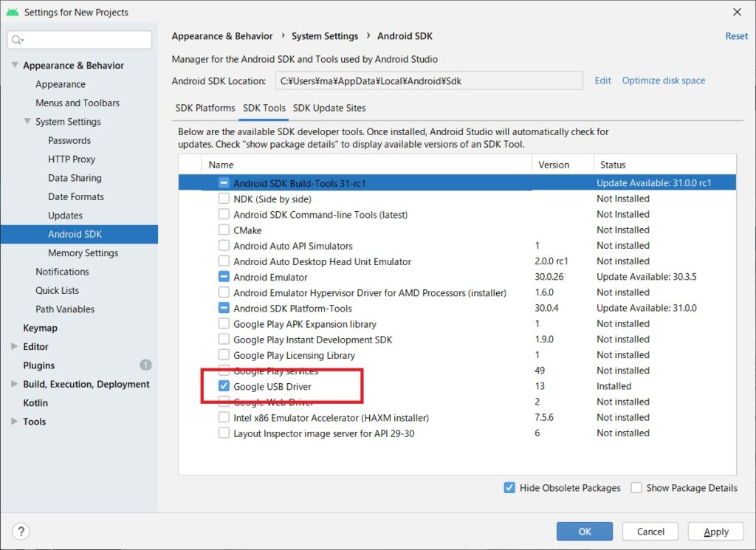The width and height of the screenshot is (756, 550).
Task: Toggle Hide Obsolete Packages checkbox
Action: [509, 488]
